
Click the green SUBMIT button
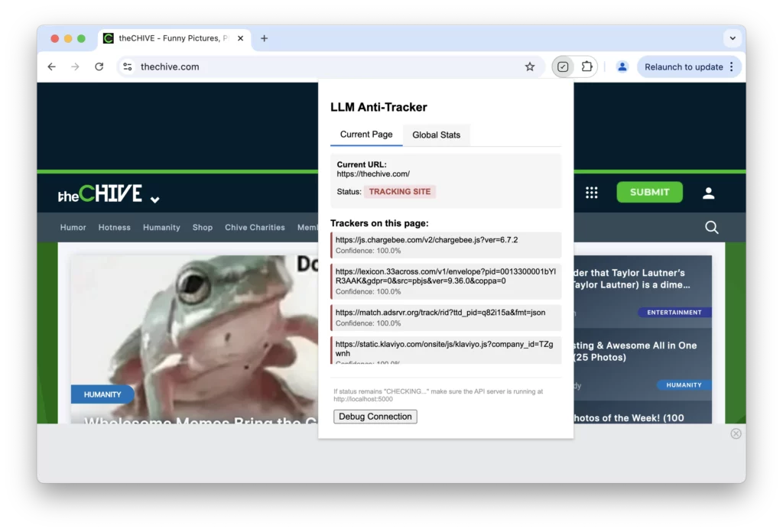point(649,192)
